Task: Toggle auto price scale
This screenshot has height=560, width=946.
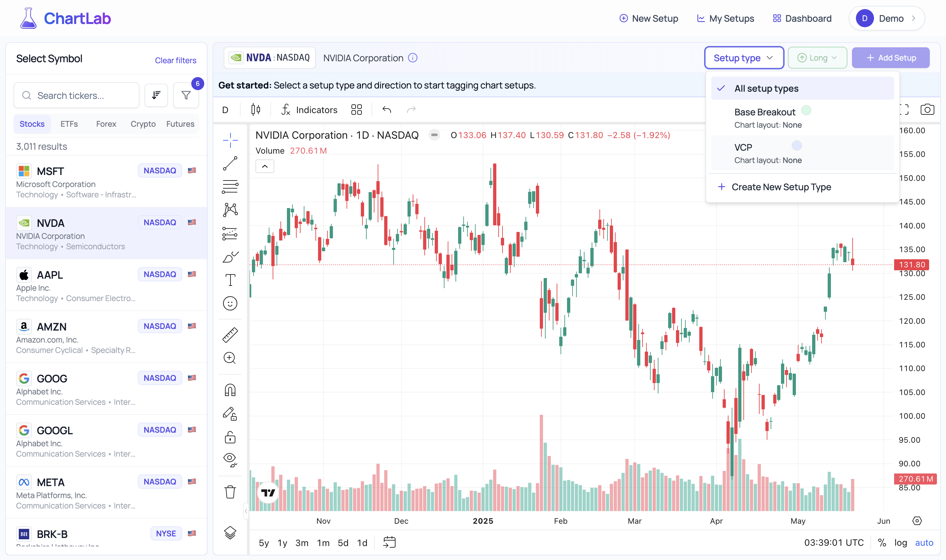Action: click(924, 542)
